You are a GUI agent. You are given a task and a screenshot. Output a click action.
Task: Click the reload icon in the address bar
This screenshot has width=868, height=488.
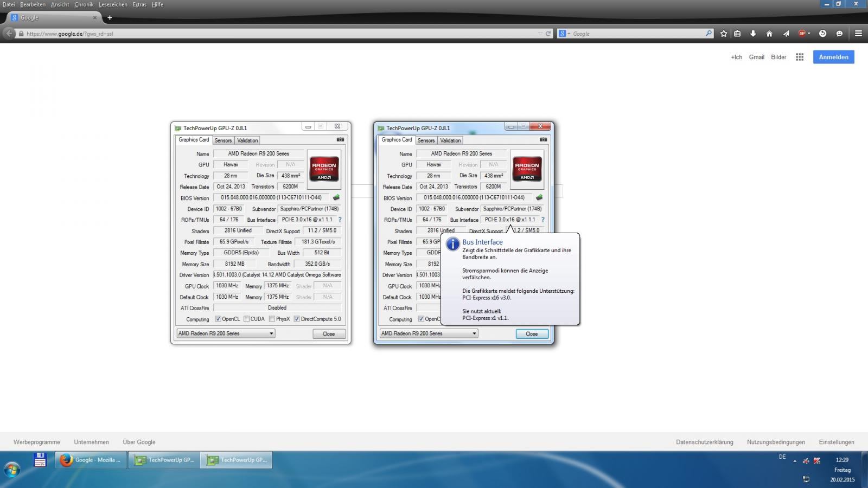click(548, 34)
